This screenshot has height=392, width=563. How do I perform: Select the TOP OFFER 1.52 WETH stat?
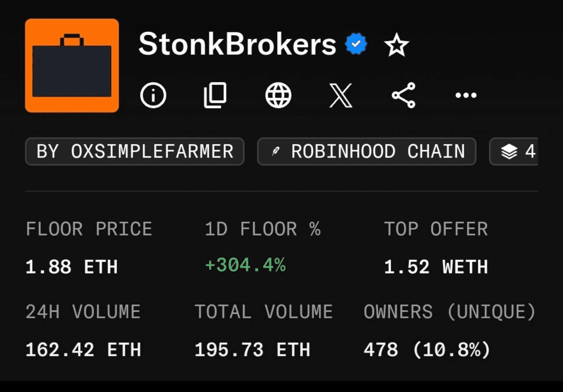pyautogui.click(x=436, y=248)
